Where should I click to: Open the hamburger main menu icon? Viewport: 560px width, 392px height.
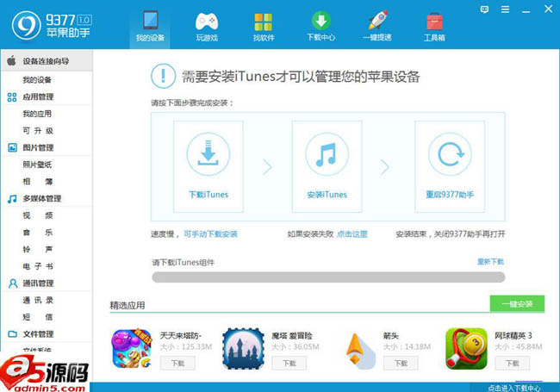[505, 9]
